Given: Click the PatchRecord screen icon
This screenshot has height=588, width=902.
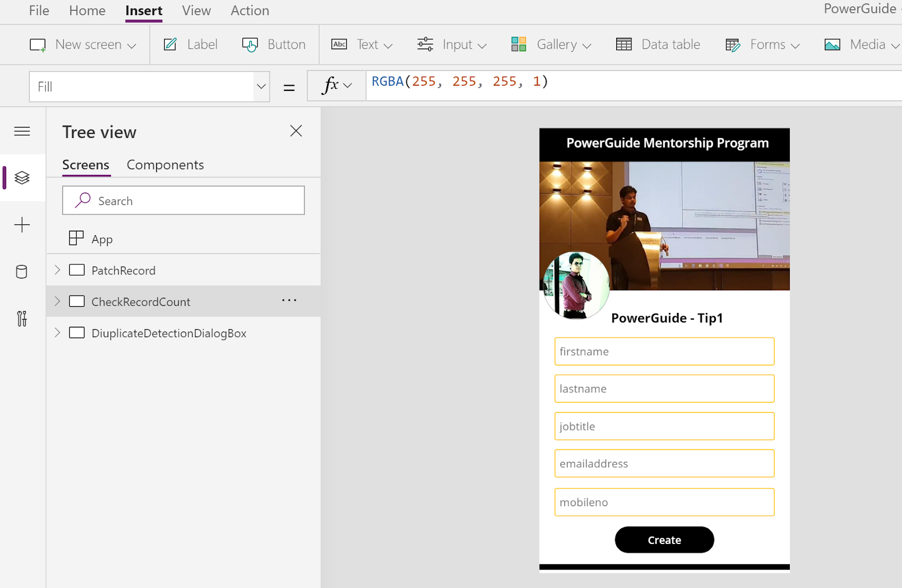Looking at the screenshot, I should [x=77, y=270].
